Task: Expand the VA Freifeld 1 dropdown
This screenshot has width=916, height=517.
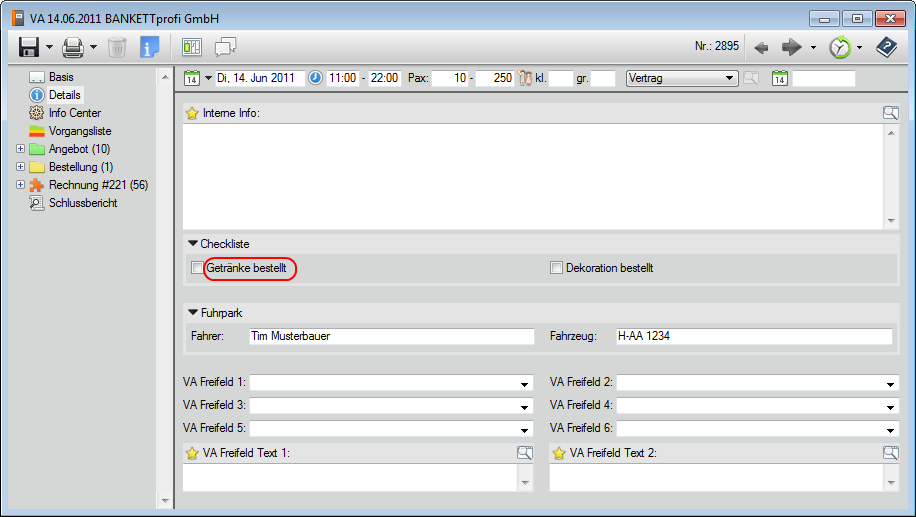Action: [525, 383]
